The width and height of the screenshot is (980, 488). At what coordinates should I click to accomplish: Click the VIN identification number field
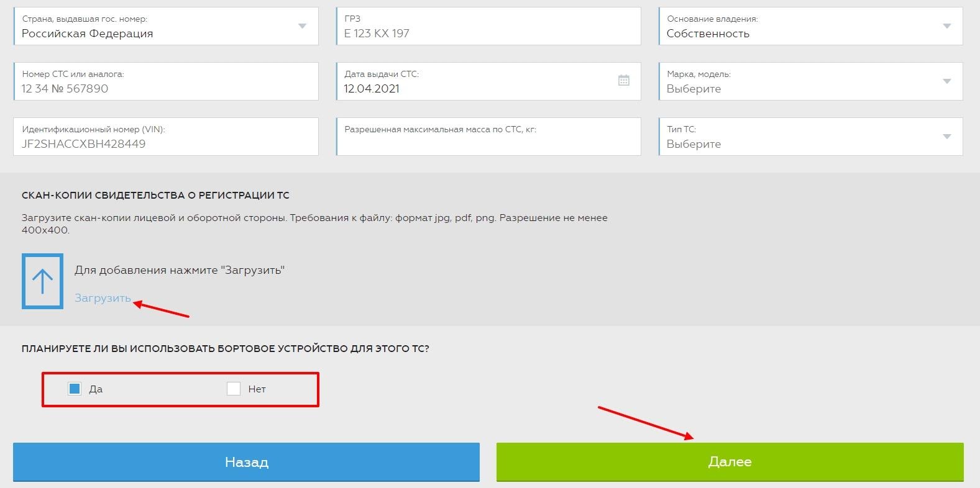click(166, 137)
